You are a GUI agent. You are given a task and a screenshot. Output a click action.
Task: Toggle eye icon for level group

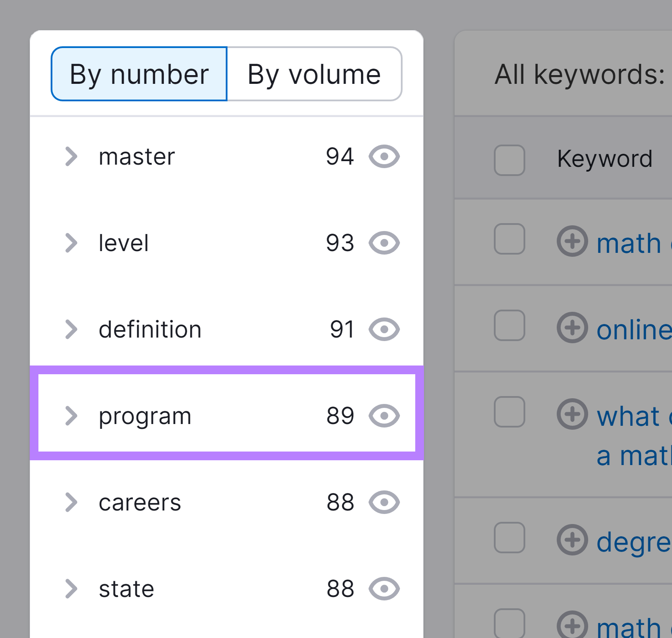(384, 243)
